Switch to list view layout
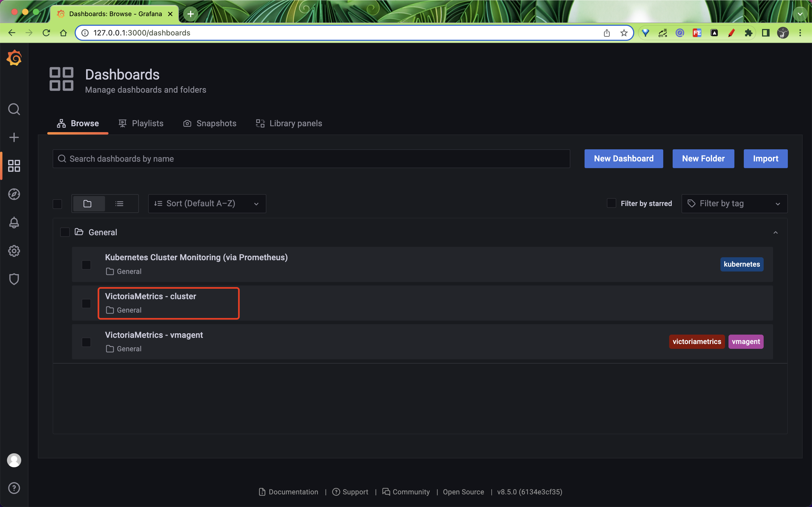This screenshot has width=812, height=507. (119, 204)
